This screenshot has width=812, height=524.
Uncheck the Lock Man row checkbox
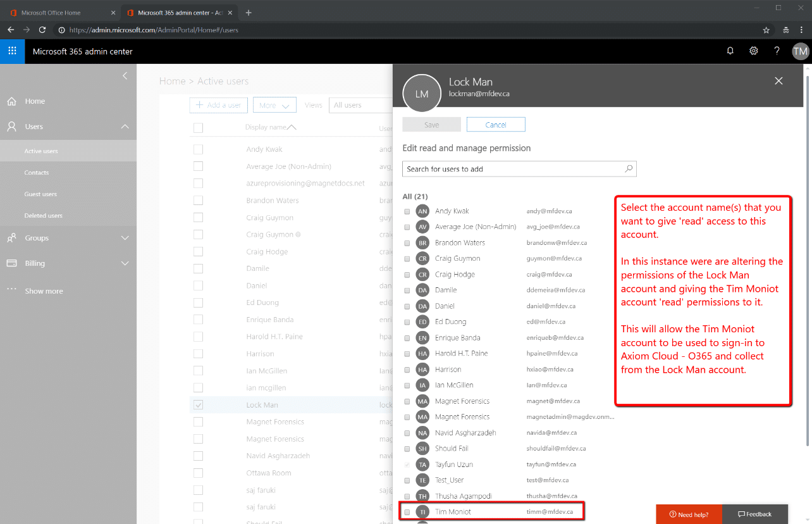pyautogui.click(x=198, y=405)
